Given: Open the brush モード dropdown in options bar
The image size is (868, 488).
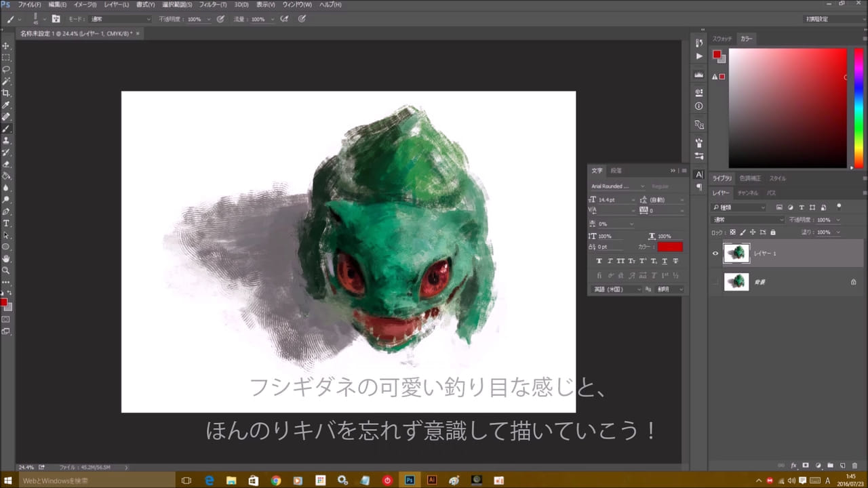Looking at the screenshot, I should 121,19.
